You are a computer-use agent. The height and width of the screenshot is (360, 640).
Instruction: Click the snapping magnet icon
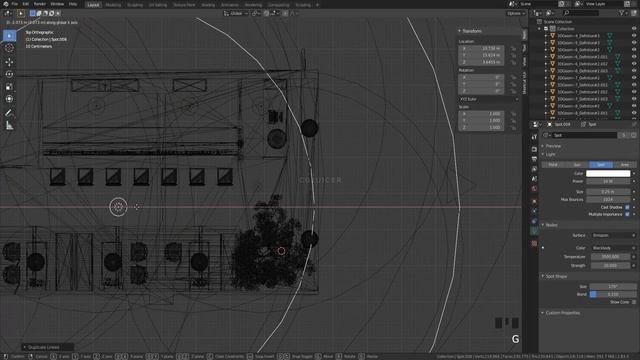[x=266, y=13]
